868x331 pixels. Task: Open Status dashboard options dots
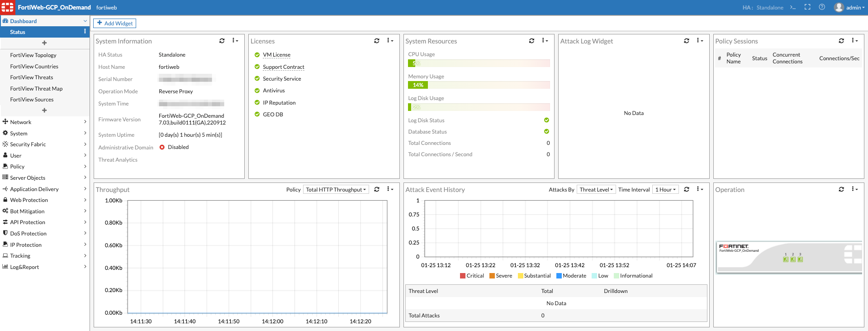85,32
